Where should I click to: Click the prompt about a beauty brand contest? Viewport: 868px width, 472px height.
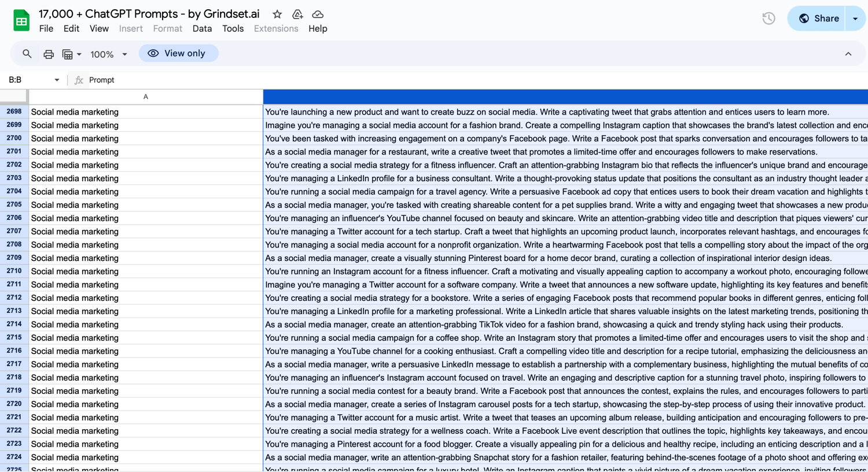click(566, 391)
